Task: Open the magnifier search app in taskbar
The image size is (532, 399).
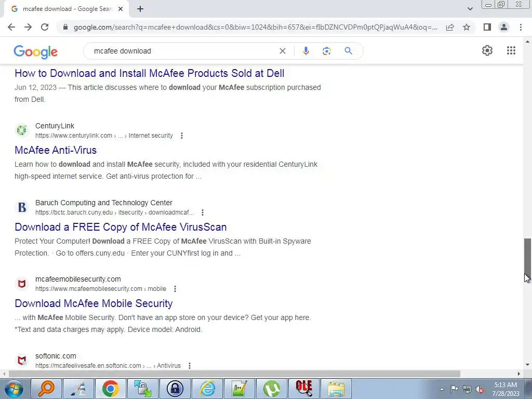Action: pyautogui.click(x=46, y=389)
